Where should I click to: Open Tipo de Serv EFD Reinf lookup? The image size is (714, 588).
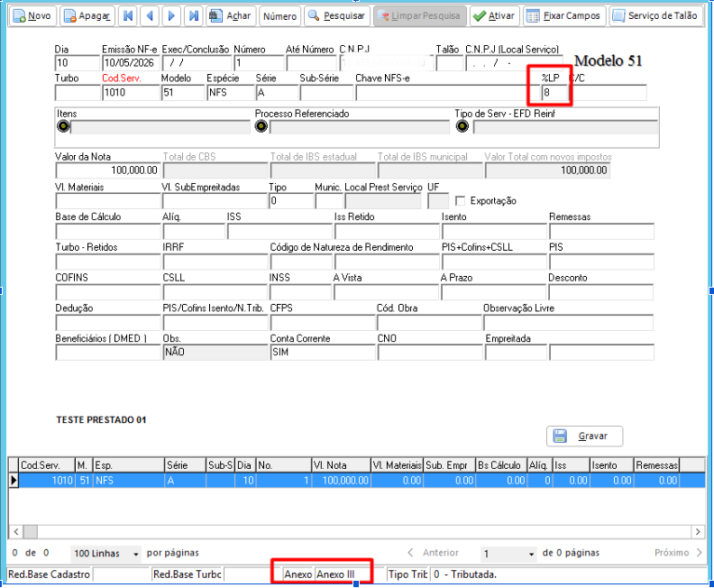click(462, 126)
